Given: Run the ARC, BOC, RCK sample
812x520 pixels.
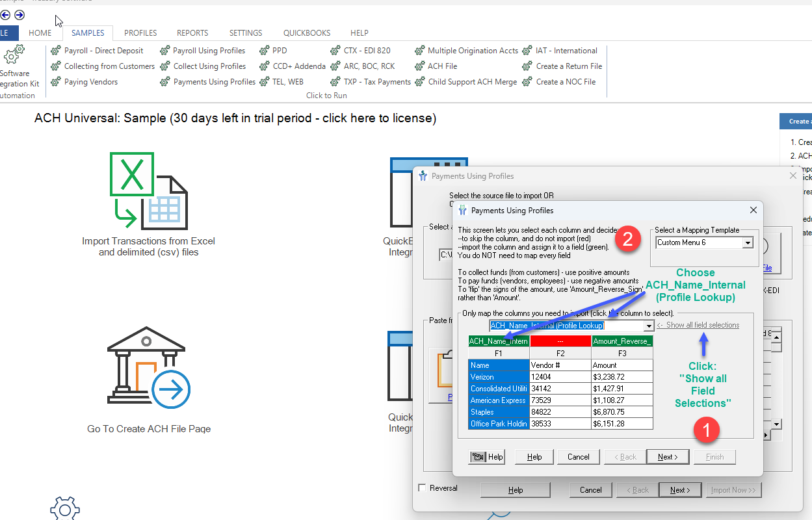Looking at the screenshot, I should point(362,66).
